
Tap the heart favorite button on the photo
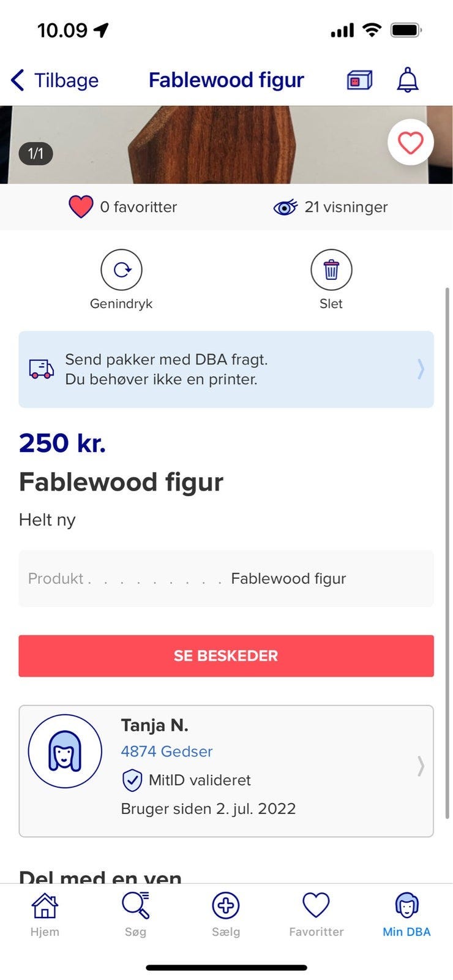coord(410,142)
